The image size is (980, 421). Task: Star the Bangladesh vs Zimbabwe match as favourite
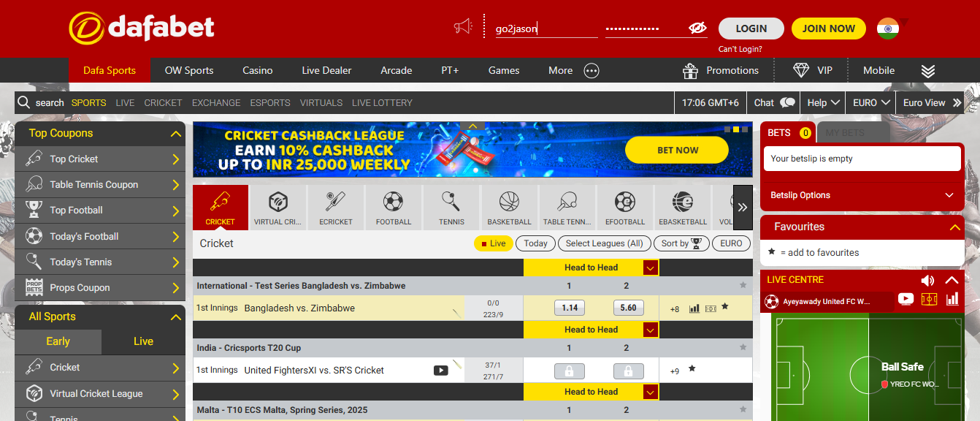[x=724, y=308]
